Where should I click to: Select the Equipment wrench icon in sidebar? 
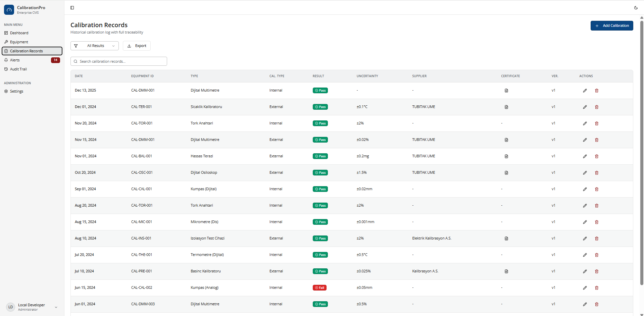[6, 42]
